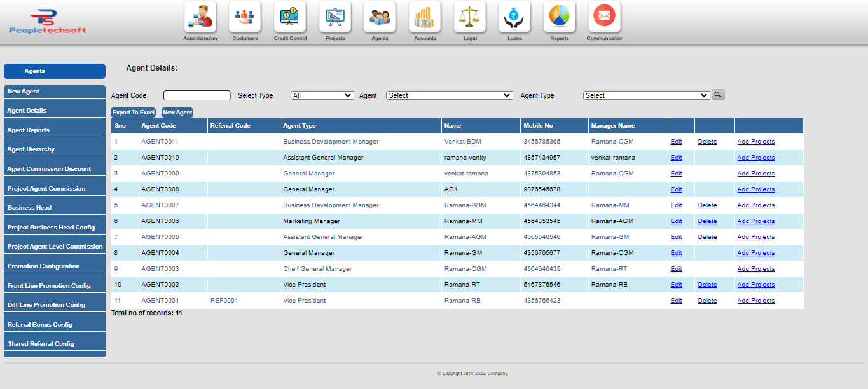Click the search magnifier icon
Image resolution: width=868 pixels, height=389 pixels.
coord(718,95)
